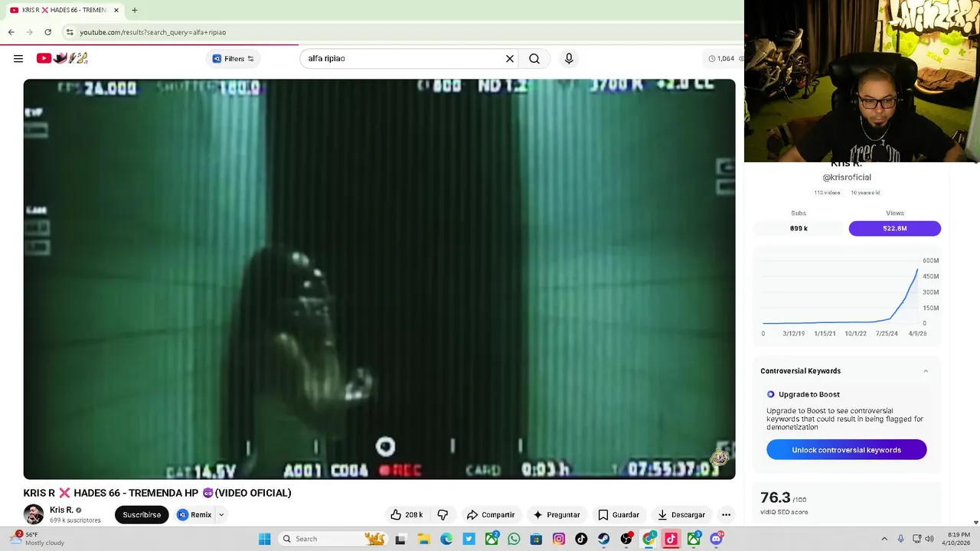Click the taskbar Search box
The image size is (980, 551).
333,539
